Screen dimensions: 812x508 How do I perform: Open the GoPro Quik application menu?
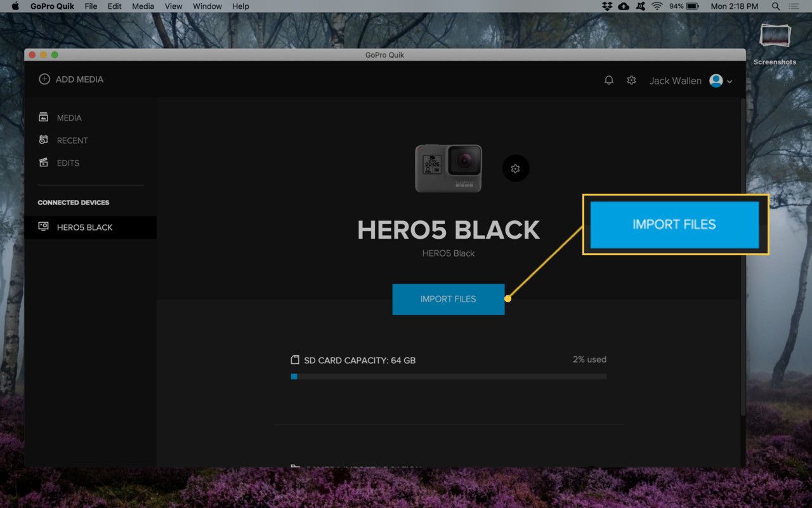click(53, 6)
